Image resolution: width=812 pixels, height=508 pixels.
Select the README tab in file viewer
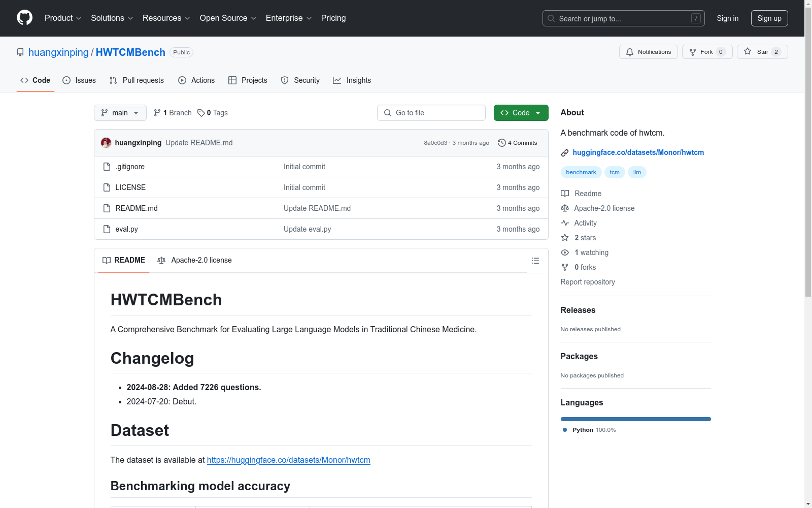tap(124, 260)
